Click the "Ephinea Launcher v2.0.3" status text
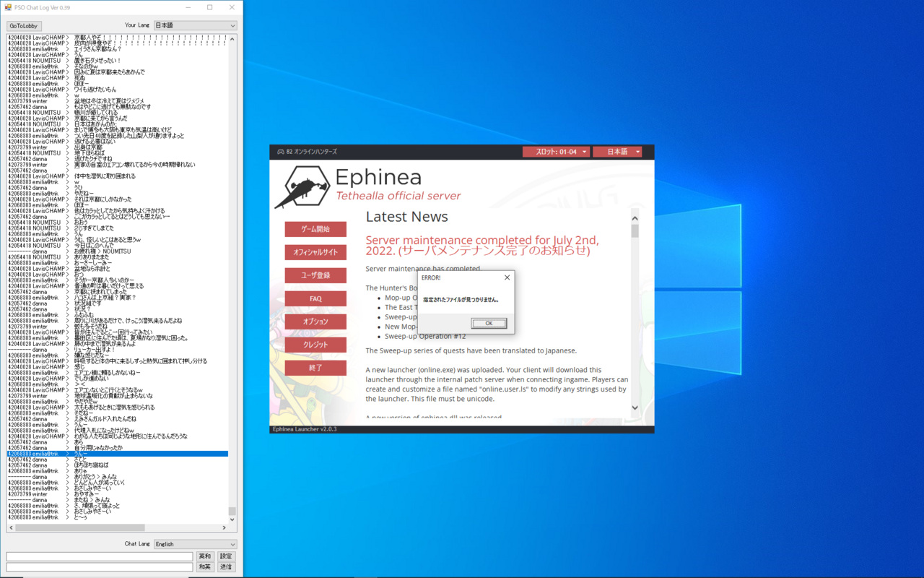924x578 pixels. (x=305, y=429)
